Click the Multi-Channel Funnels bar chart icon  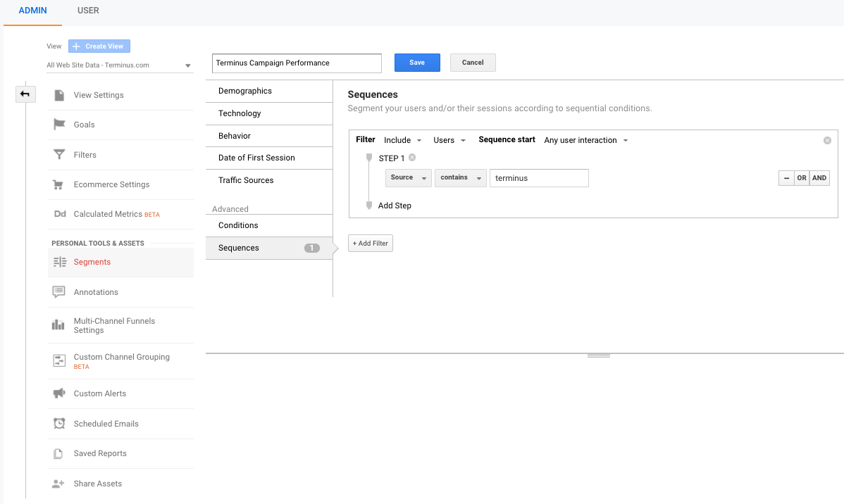coord(58,325)
